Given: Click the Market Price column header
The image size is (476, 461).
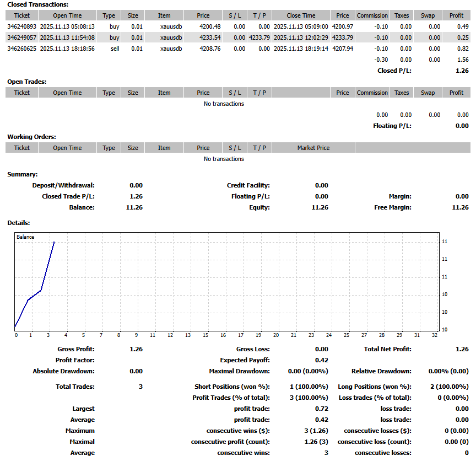Looking at the screenshot, I should tap(313, 148).
